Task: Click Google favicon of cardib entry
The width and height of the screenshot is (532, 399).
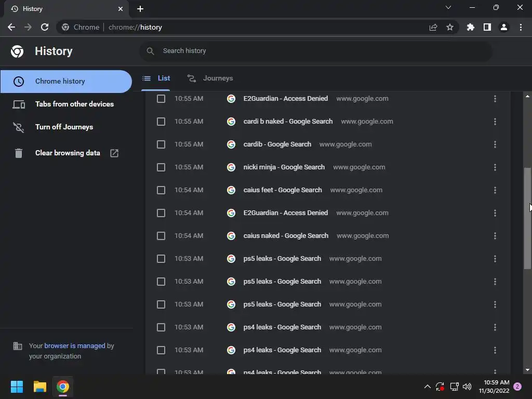Action: pos(231,144)
